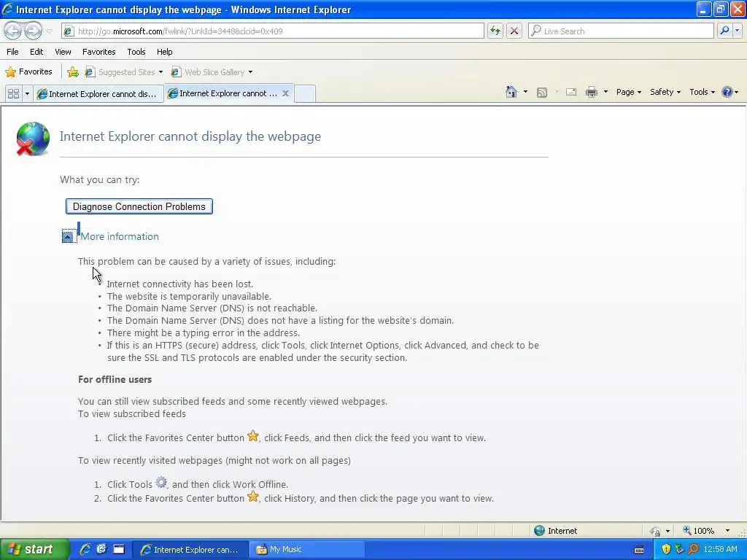Click the Refresh button beside address bar
The image size is (747, 560).
(x=495, y=31)
